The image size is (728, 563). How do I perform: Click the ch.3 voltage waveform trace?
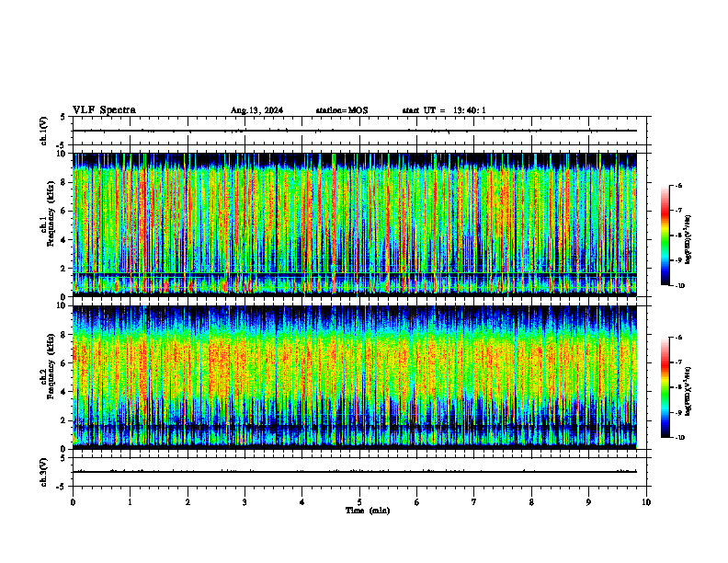(355, 472)
